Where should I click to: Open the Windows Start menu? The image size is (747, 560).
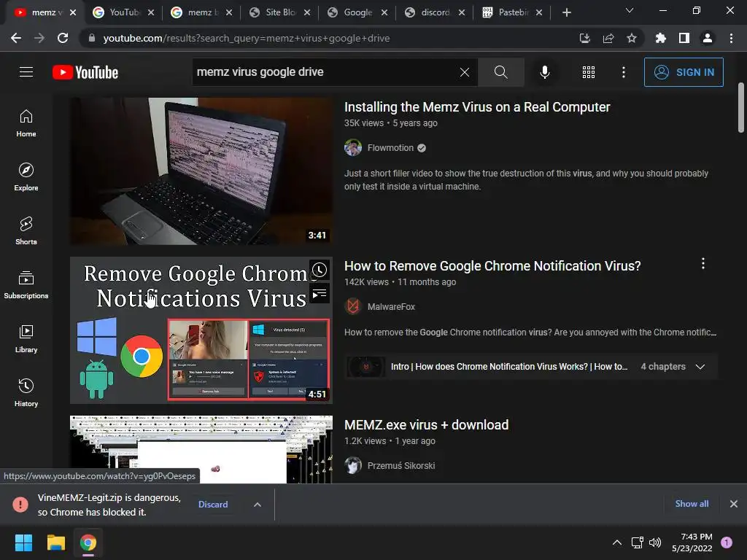click(x=23, y=542)
